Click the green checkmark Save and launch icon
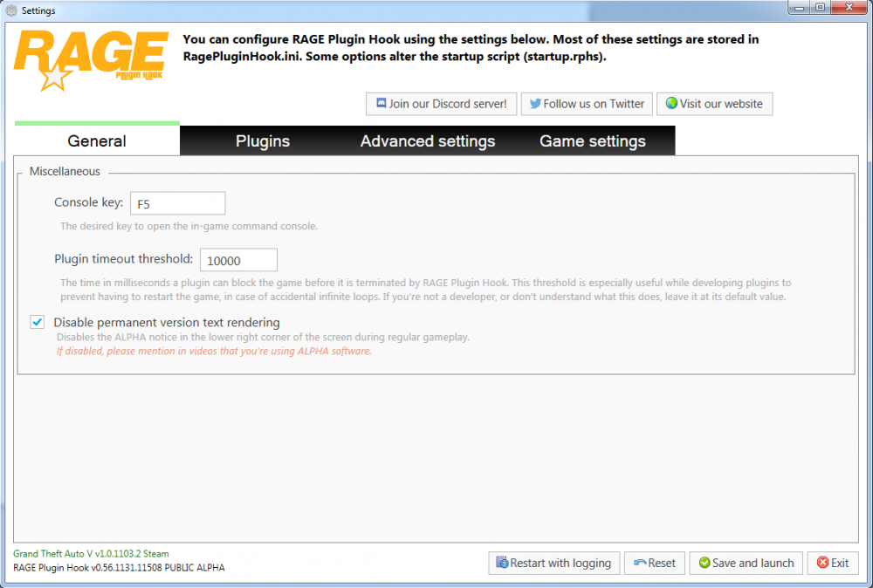 (705, 563)
